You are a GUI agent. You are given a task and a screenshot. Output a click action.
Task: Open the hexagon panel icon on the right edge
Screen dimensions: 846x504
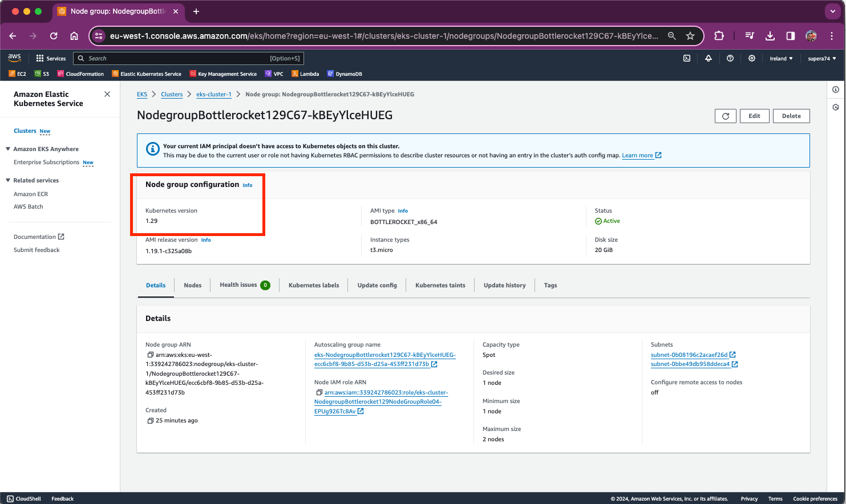tap(836, 107)
